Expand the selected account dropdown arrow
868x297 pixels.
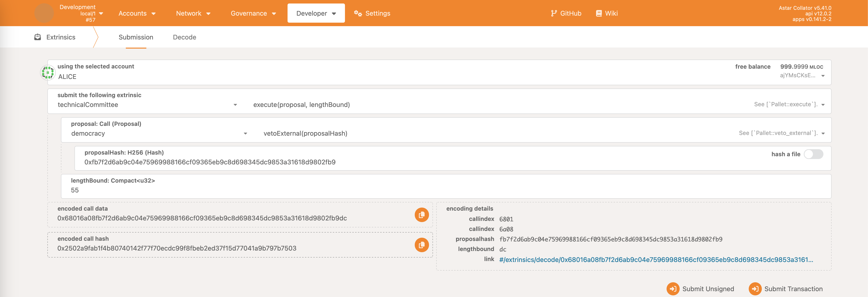click(823, 76)
